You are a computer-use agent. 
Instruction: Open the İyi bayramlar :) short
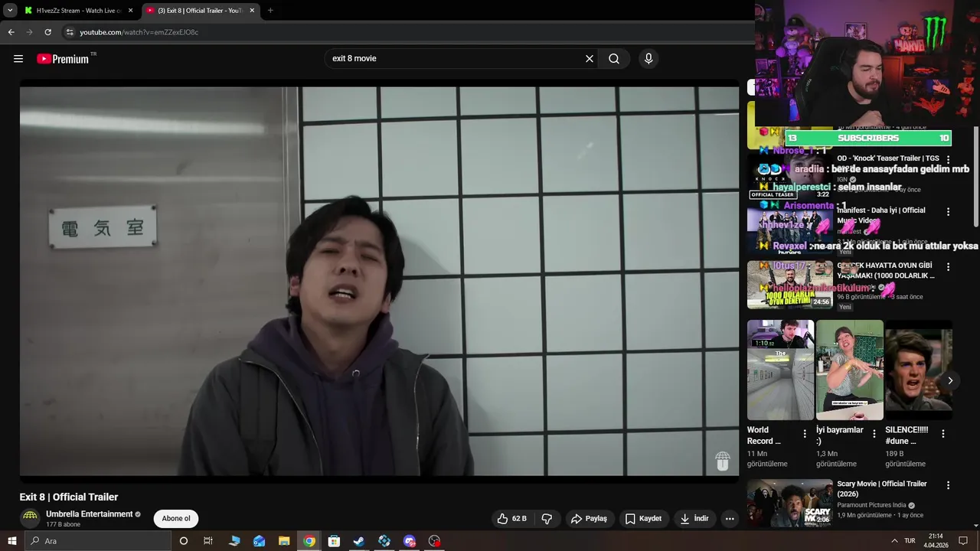click(x=849, y=370)
